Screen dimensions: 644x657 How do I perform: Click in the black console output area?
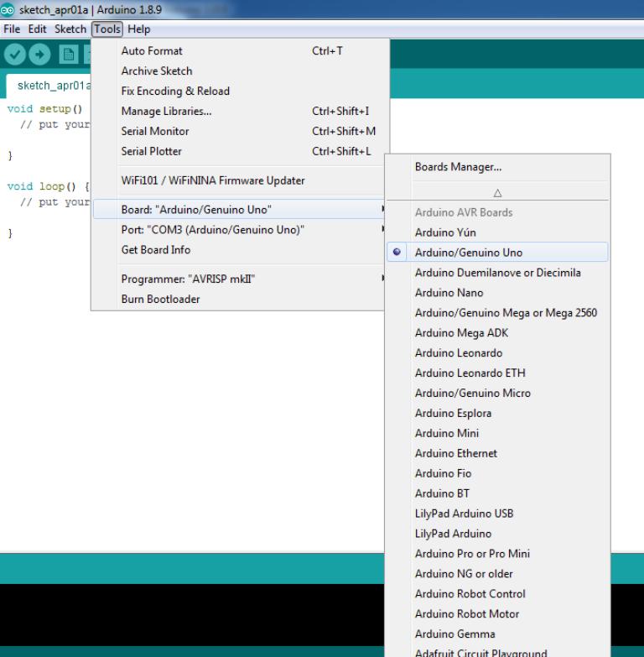(192, 614)
